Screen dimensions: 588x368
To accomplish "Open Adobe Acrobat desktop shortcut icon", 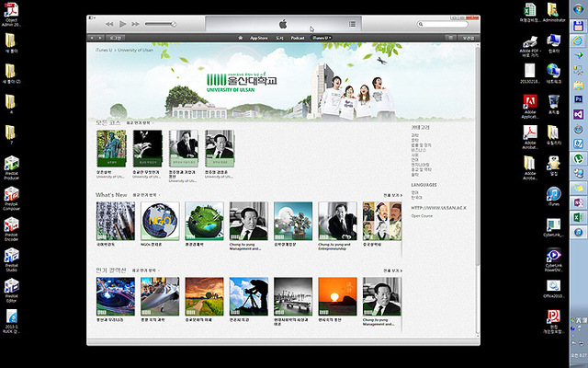I will (530, 137).
